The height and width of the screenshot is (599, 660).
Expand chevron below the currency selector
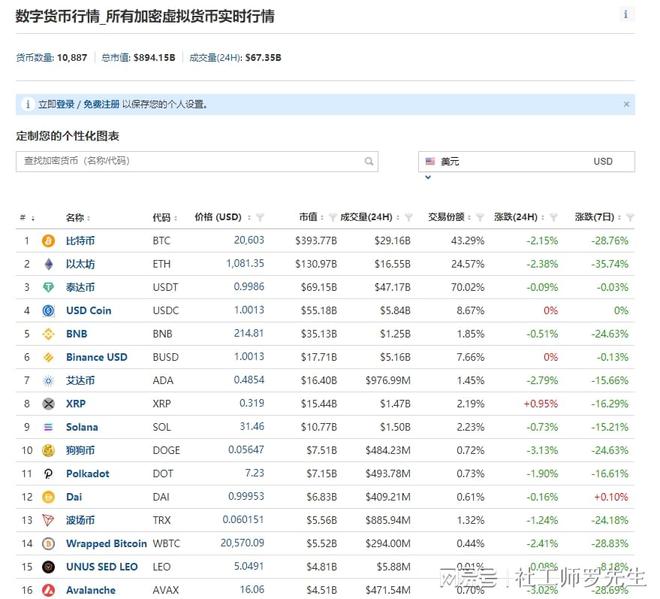428,177
